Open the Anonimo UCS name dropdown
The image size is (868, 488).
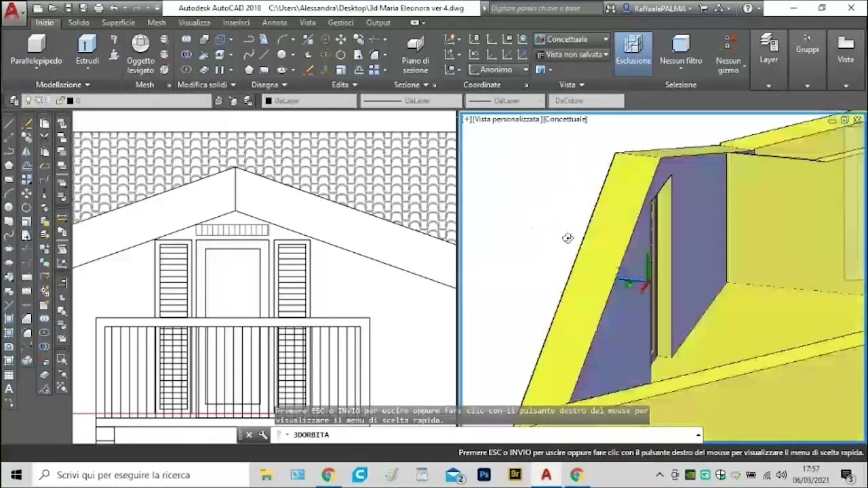(x=498, y=70)
